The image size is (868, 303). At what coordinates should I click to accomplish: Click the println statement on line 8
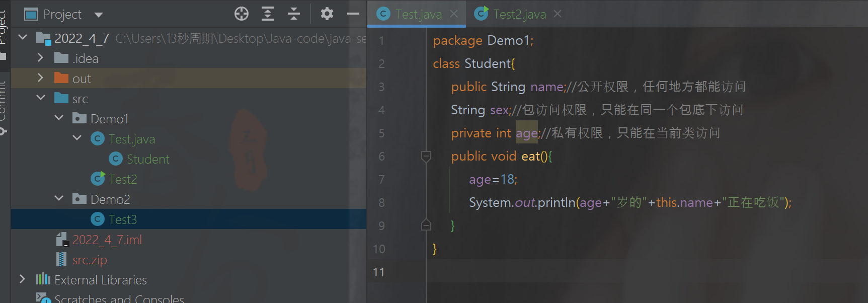(630, 202)
